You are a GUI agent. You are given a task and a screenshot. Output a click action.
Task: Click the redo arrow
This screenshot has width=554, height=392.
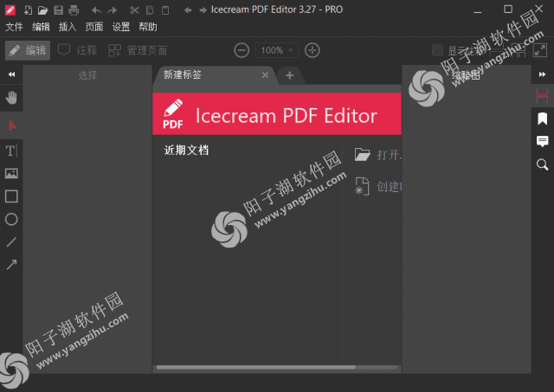point(112,10)
